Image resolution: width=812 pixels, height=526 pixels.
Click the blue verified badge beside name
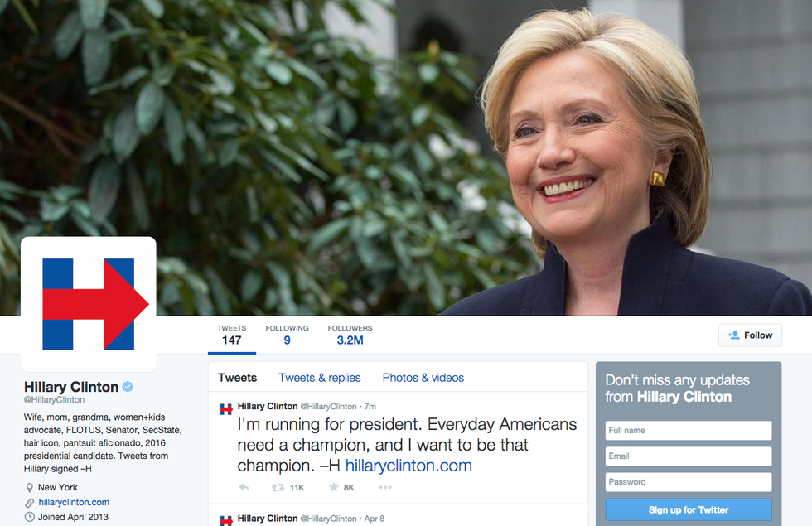tap(128, 386)
